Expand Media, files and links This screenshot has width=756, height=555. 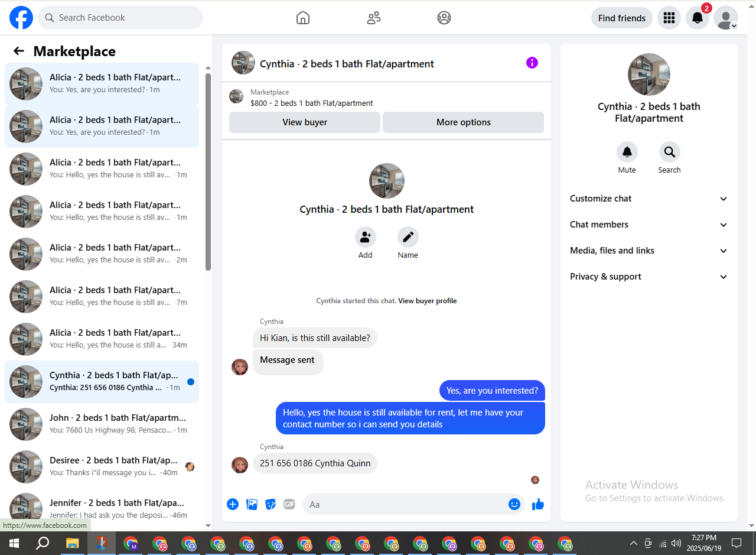[x=649, y=251]
